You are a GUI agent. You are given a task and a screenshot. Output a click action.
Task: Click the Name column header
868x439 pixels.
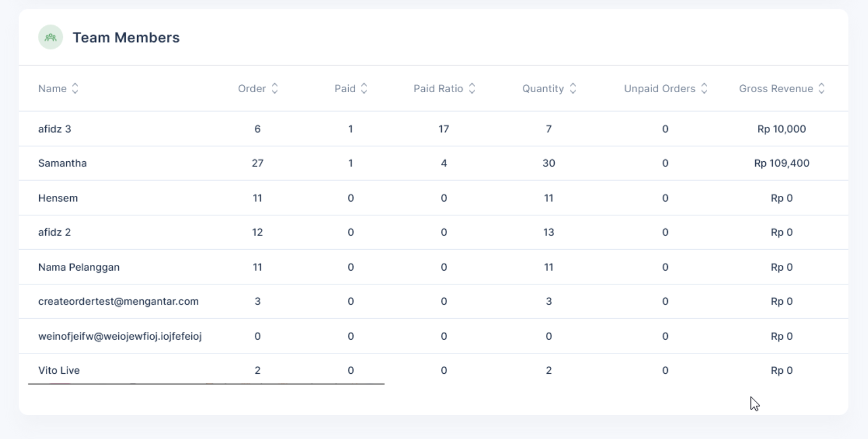tap(52, 88)
